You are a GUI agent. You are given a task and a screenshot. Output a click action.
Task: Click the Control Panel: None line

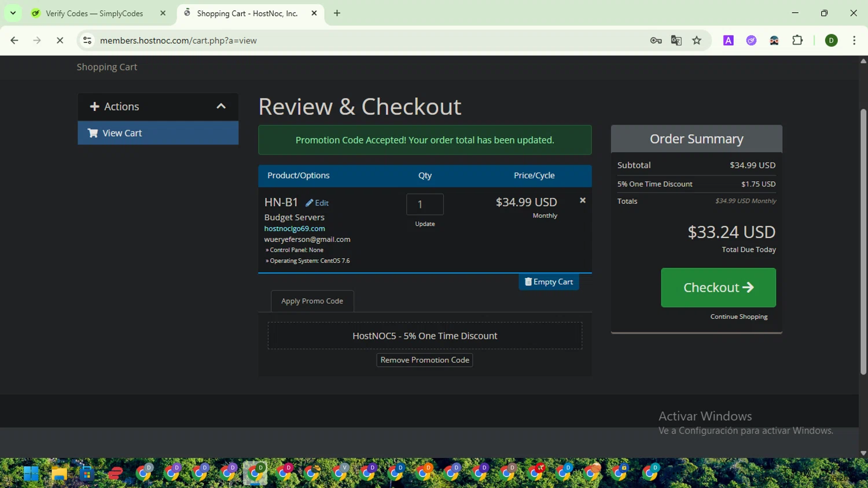pyautogui.click(x=295, y=250)
